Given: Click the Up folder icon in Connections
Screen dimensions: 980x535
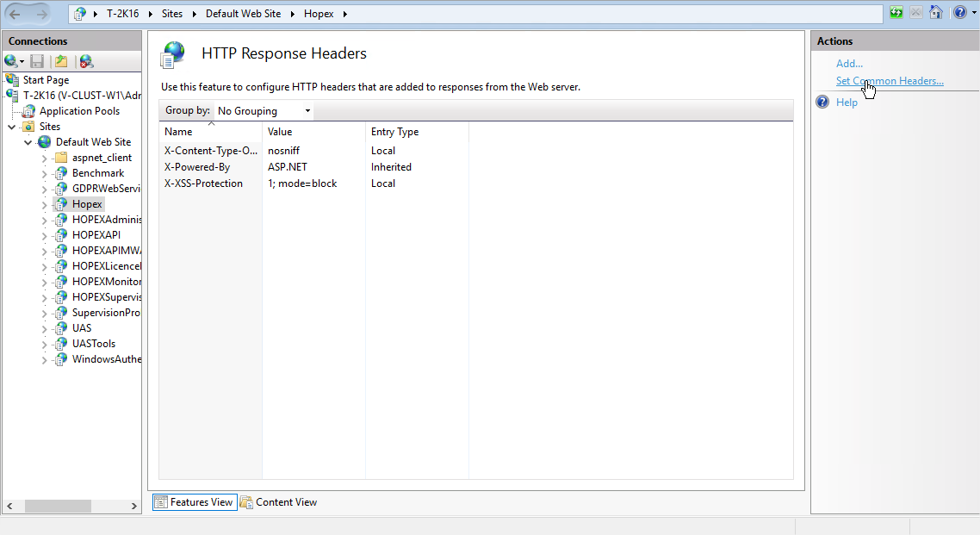Looking at the screenshot, I should click(x=60, y=61).
